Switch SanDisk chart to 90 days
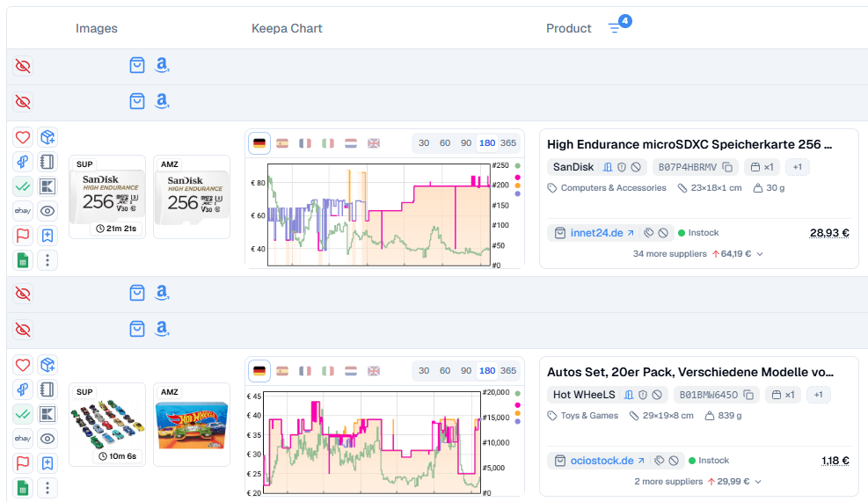 tap(466, 142)
